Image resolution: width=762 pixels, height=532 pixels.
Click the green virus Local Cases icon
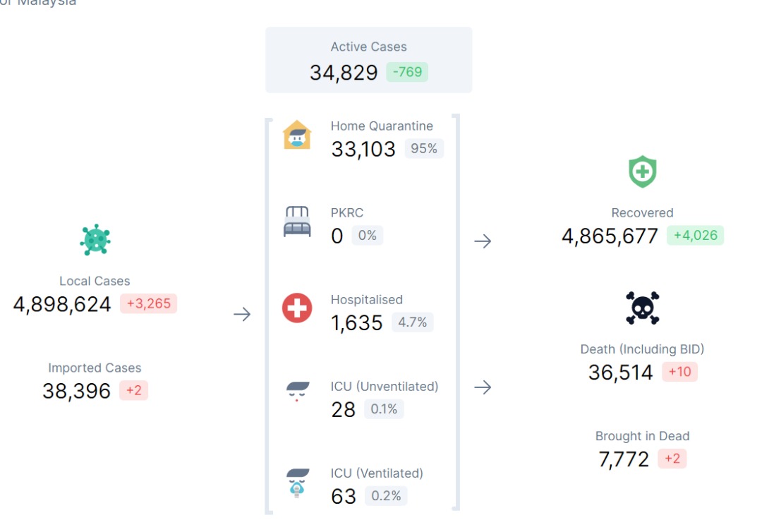95,240
